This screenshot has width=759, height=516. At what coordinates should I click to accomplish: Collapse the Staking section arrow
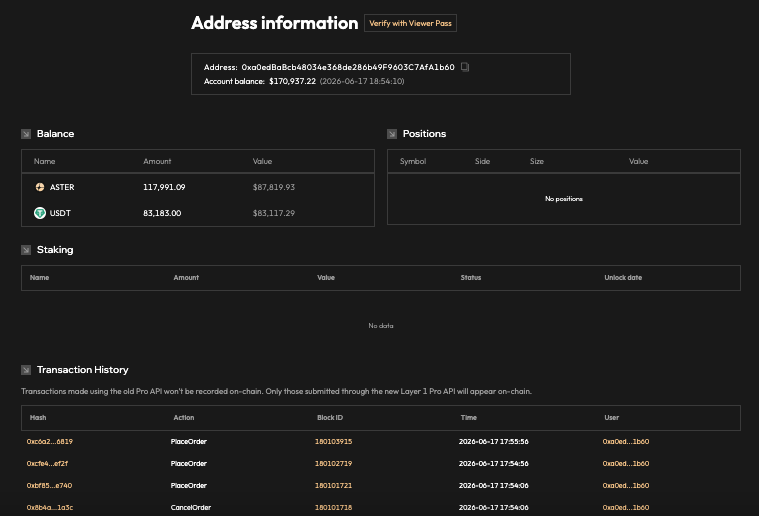click(x=26, y=250)
